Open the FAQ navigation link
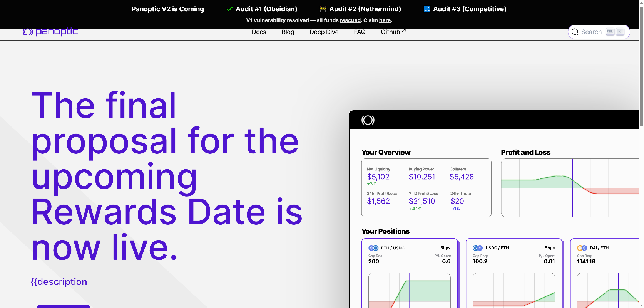Image resolution: width=644 pixels, height=308 pixels. tap(360, 32)
